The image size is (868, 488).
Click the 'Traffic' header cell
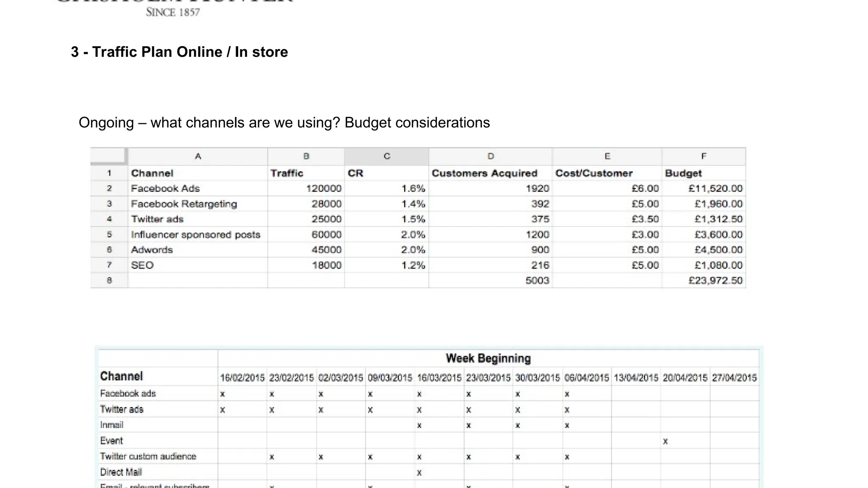[x=306, y=173]
